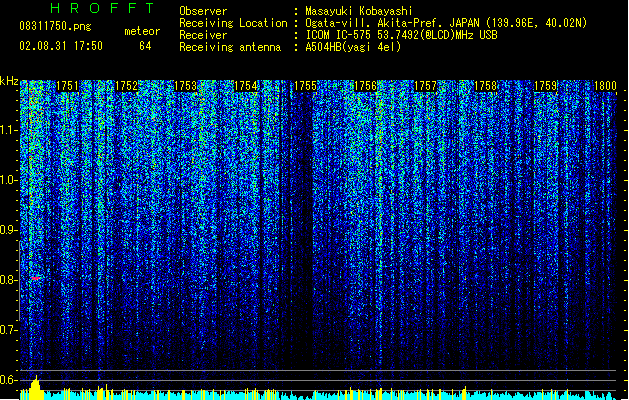Viewport: 629px width, 400px height.
Task: Select the observer name Masayuki Kobayashi
Action: (x=359, y=11)
